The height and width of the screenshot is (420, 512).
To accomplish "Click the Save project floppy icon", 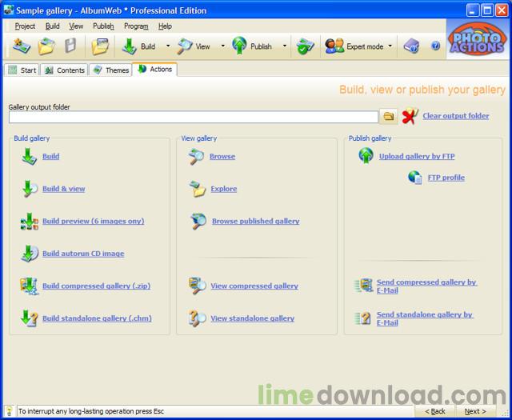I will pos(70,46).
